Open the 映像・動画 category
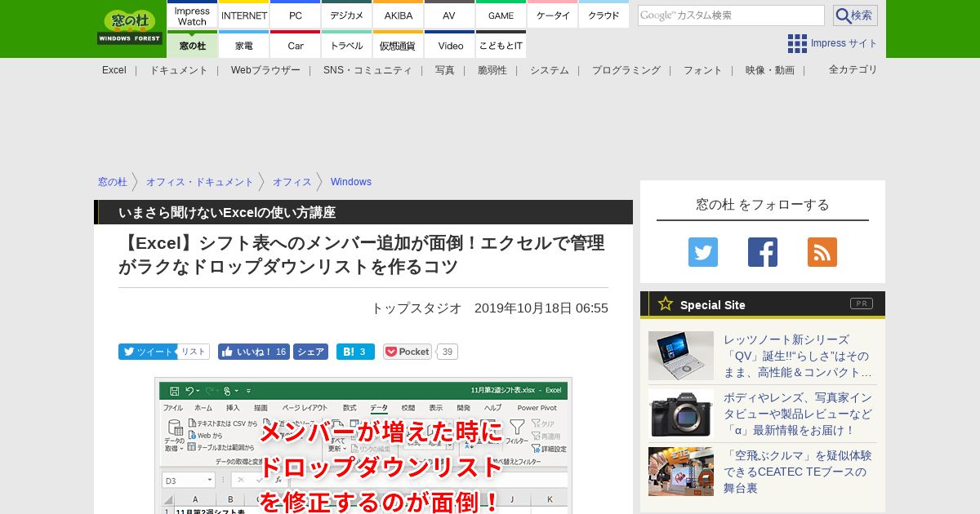This screenshot has width=980, height=514. [x=770, y=70]
